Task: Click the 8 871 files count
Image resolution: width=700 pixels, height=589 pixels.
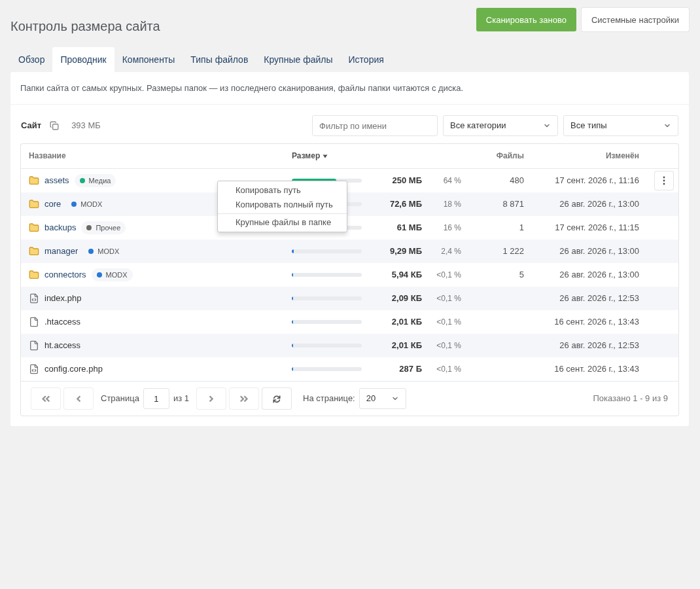Action: pyautogui.click(x=513, y=204)
